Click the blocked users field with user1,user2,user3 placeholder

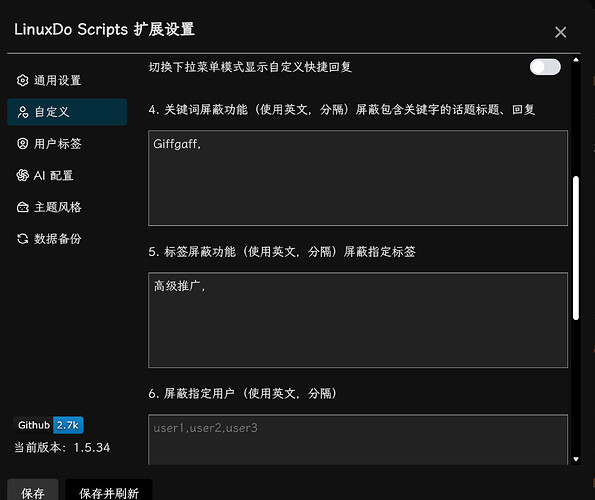coord(358,440)
